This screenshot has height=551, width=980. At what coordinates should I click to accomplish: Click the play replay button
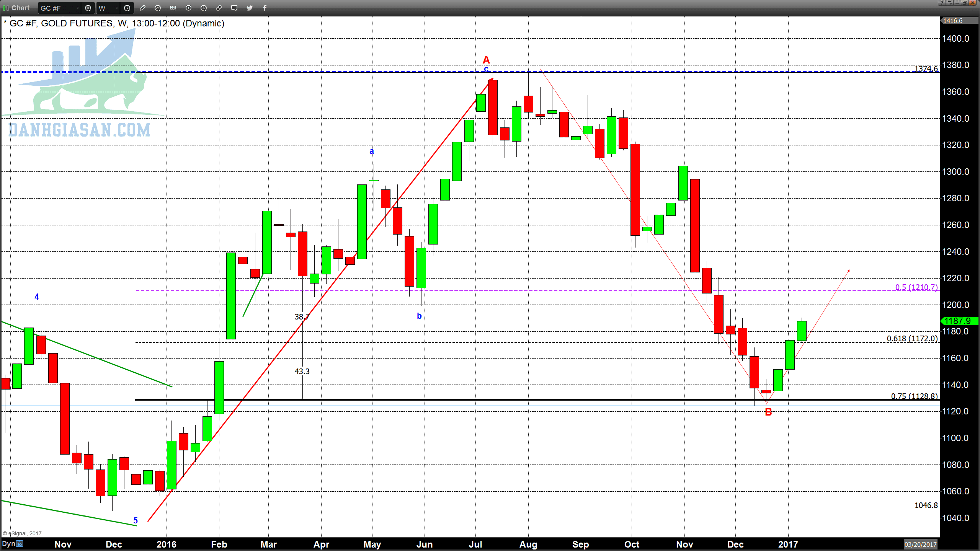click(188, 8)
